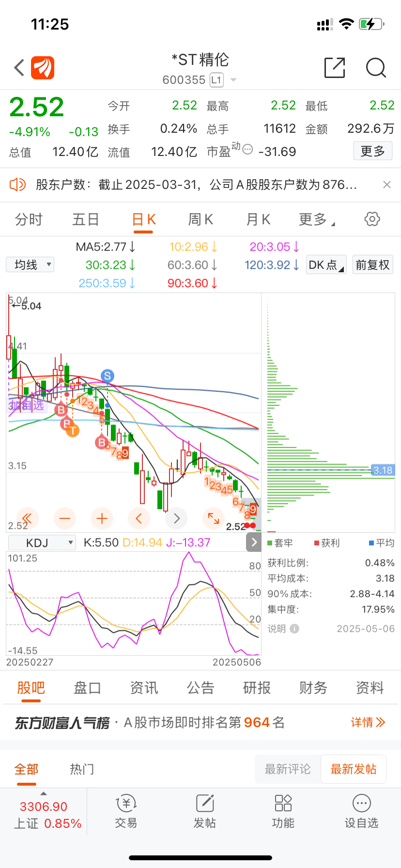
Task: Open 详情 popularity ranking link
Action: [368, 723]
